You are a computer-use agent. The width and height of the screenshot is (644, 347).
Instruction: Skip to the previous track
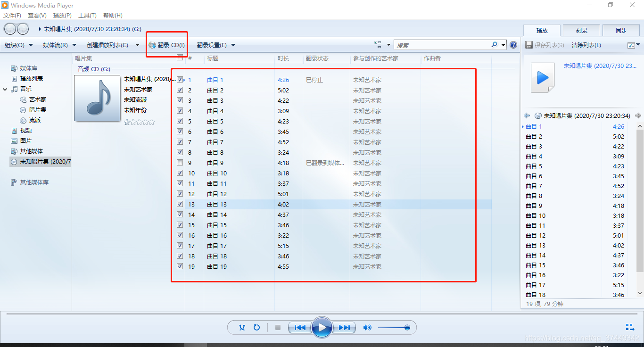pos(300,327)
